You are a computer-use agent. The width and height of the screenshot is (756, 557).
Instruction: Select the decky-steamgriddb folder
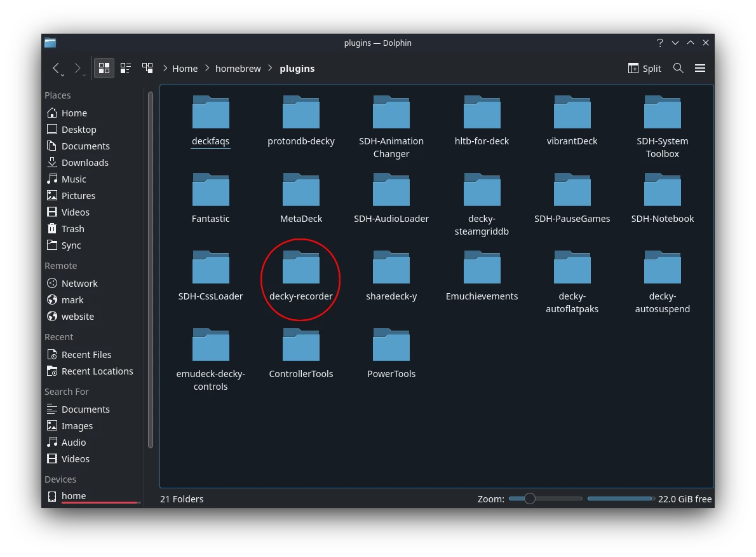(482, 205)
